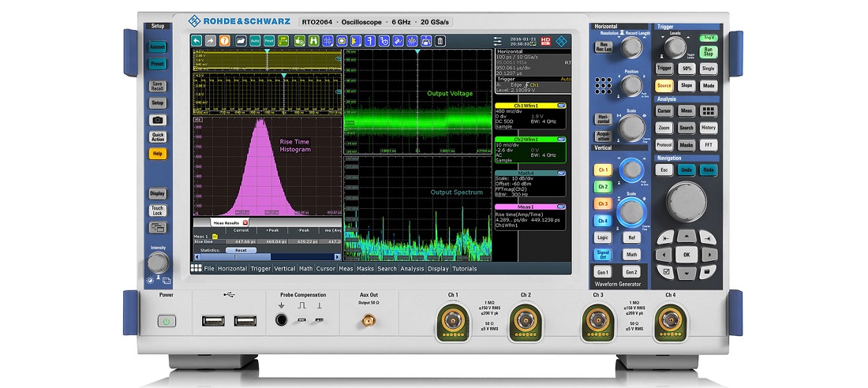
Task: Open the settings sliders icon near the date
Action: [x=498, y=41]
